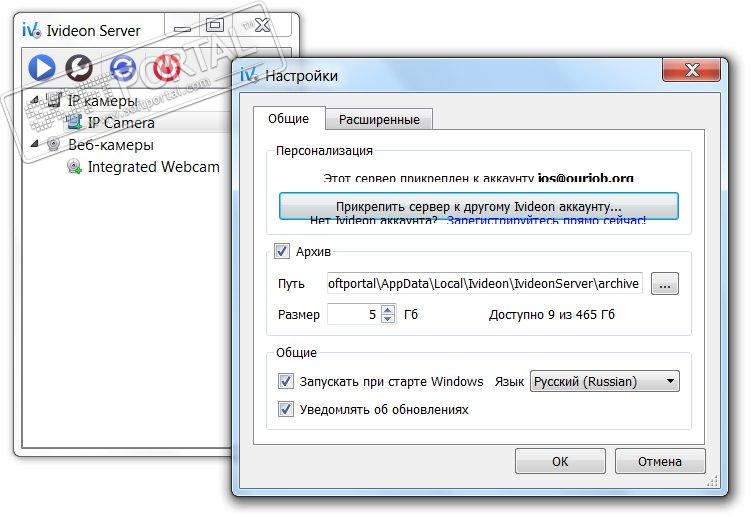Open the Расширенные tab
The width and height of the screenshot is (754, 517).
click(x=379, y=119)
